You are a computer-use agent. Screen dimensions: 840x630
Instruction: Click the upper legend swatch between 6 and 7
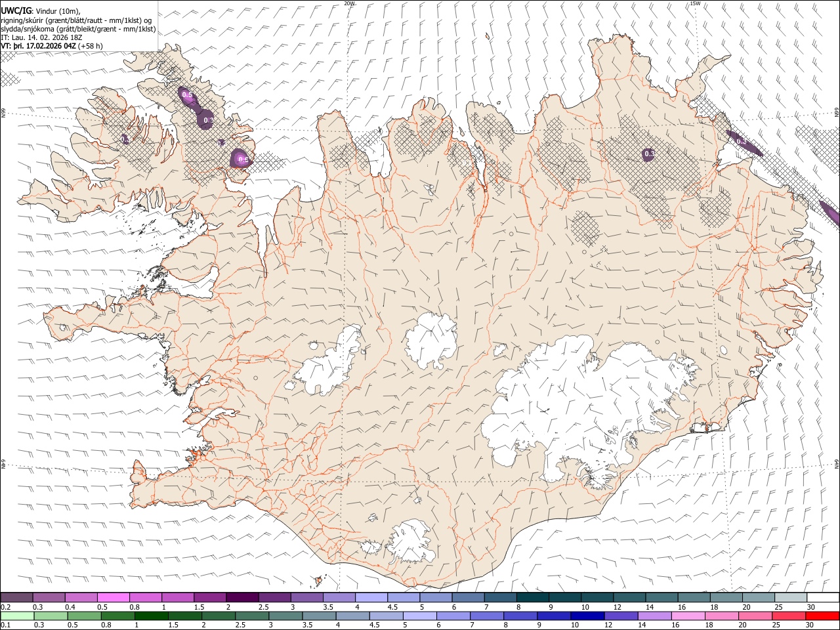pos(468,597)
